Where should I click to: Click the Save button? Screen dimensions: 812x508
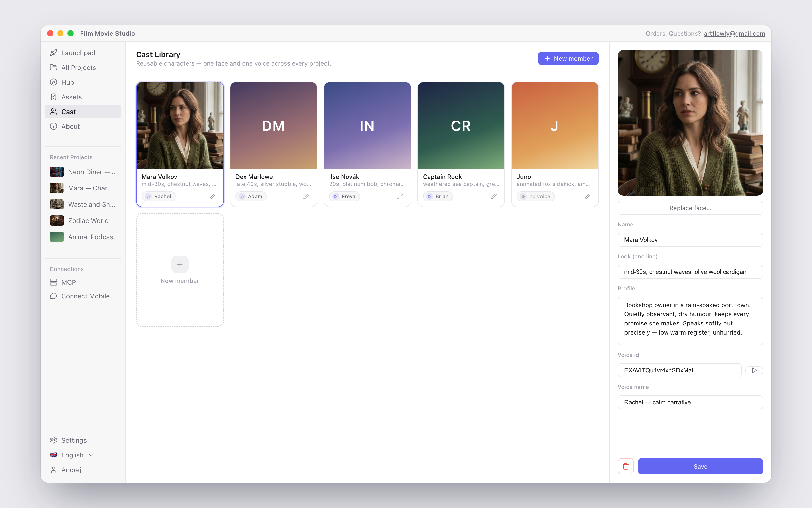coord(700,467)
